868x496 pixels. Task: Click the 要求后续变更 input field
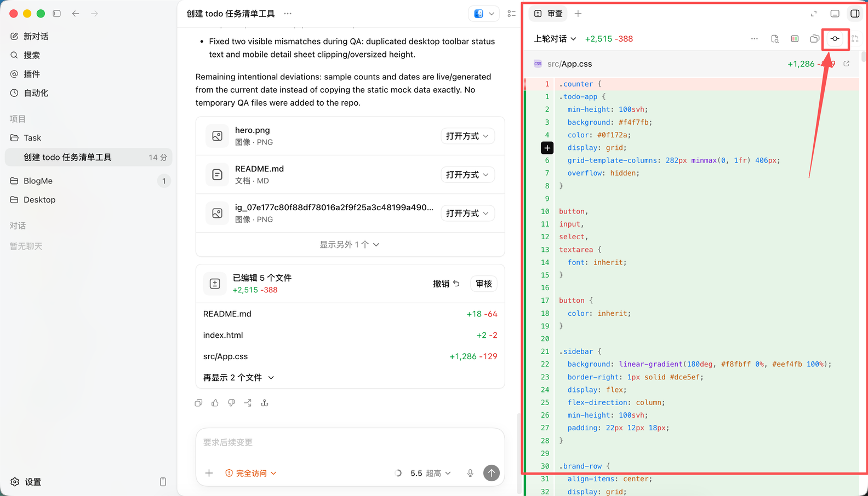pyautogui.click(x=350, y=442)
